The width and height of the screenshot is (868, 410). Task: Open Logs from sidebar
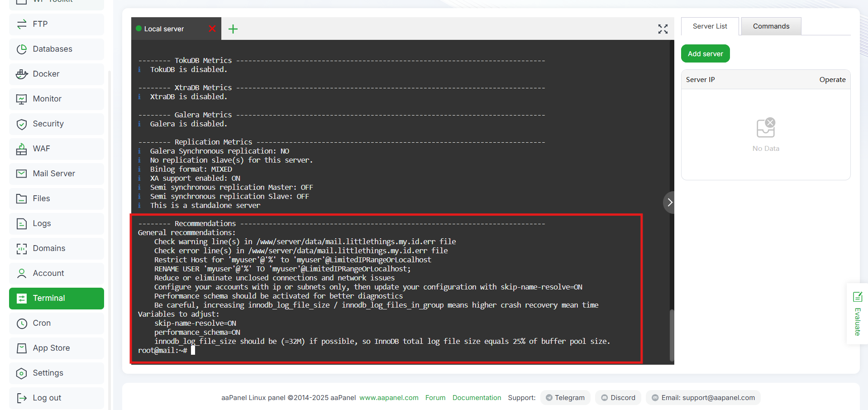(57, 223)
